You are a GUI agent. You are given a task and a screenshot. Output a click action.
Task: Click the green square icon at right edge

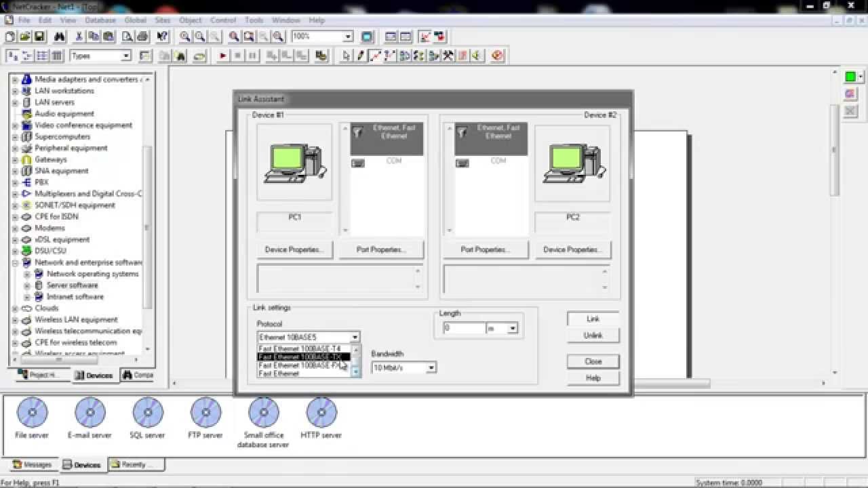point(850,77)
